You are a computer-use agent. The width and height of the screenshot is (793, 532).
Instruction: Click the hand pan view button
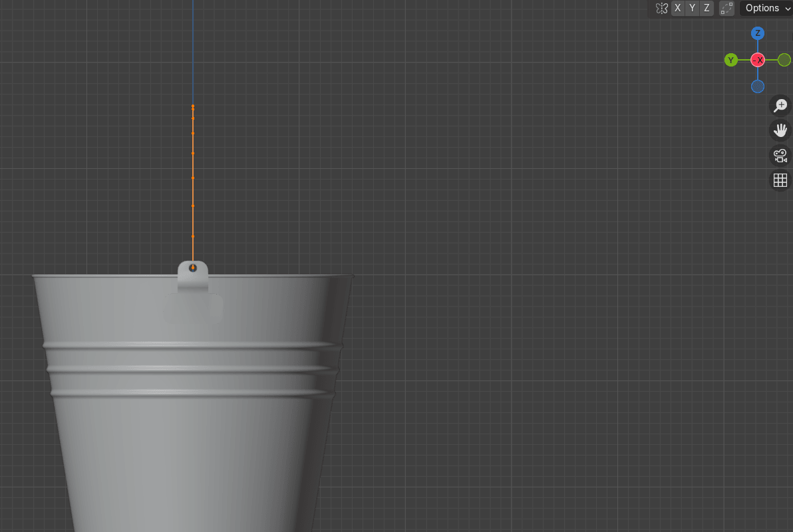coord(780,130)
